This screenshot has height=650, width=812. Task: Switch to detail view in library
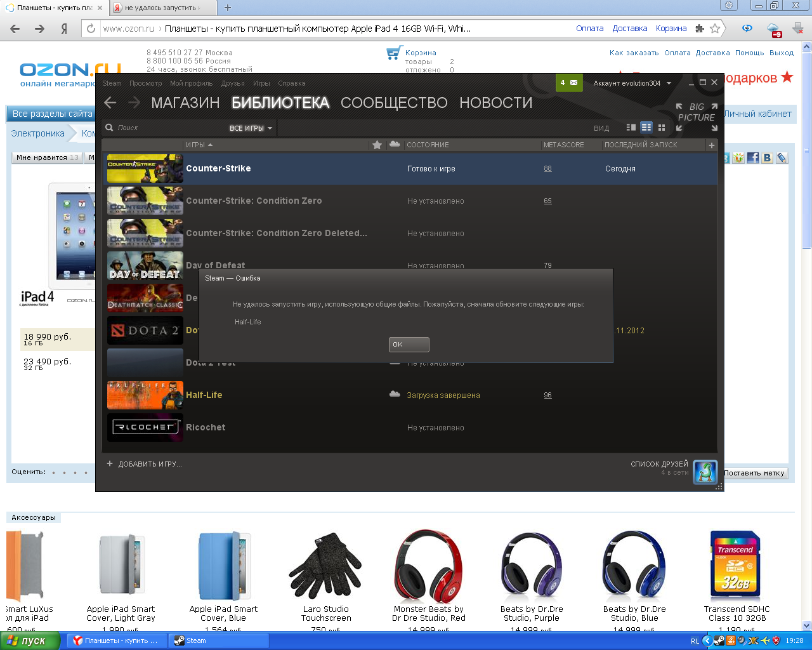631,128
